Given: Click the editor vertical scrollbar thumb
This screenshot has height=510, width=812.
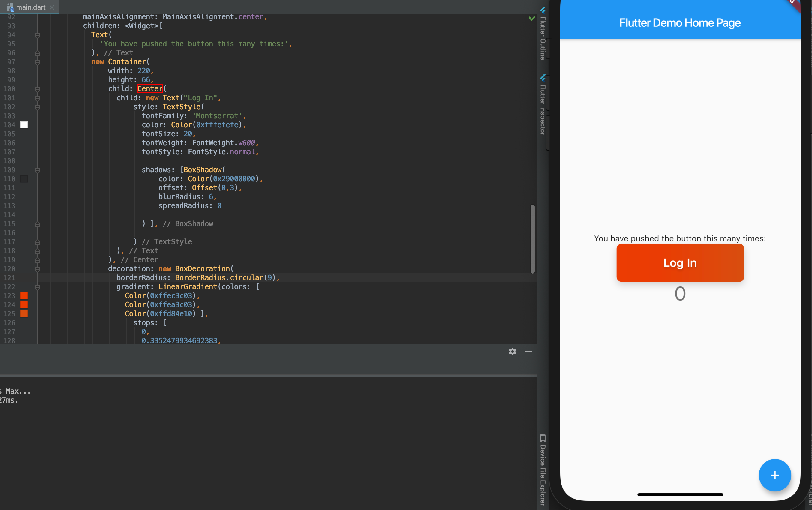Looking at the screenshot, I should click(532, 239).
